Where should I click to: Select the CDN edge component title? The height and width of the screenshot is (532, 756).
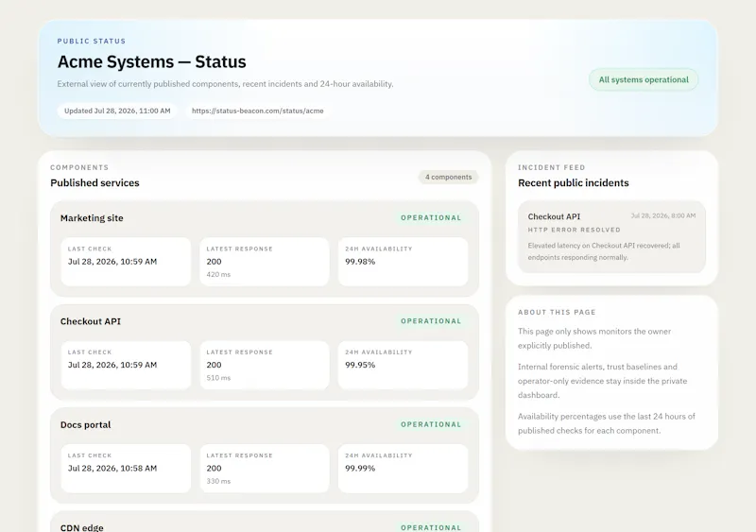coord(82,527)
